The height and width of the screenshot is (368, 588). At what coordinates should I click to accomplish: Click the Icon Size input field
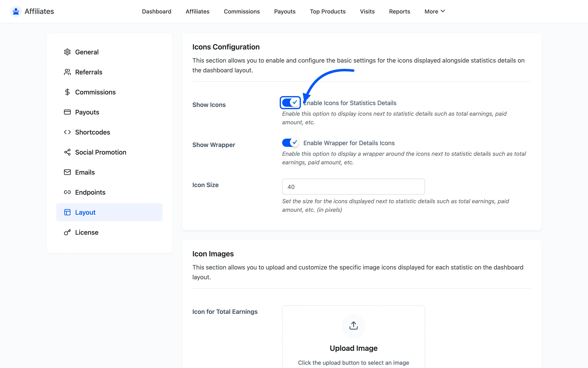[x=354, y=187]
